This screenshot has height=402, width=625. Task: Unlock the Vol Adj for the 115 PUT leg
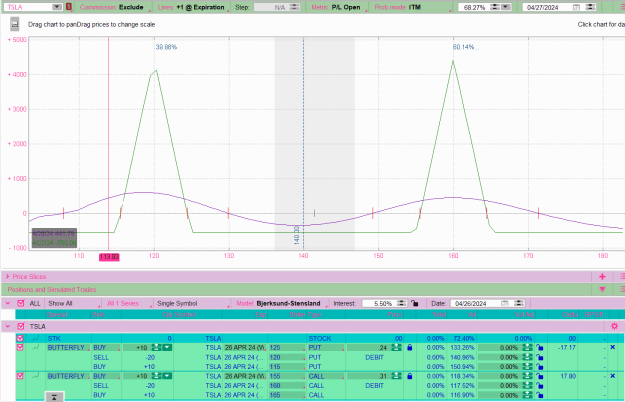[x=539, y=367]
